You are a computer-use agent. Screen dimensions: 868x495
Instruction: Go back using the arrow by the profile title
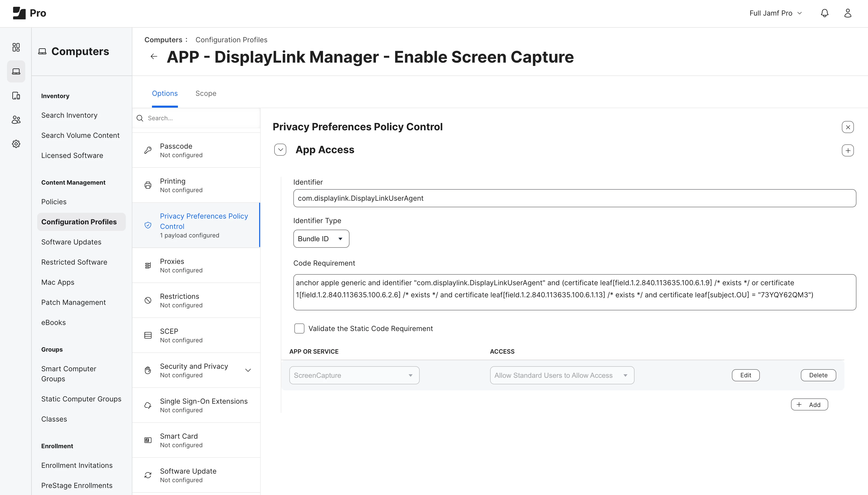(154, 56)
